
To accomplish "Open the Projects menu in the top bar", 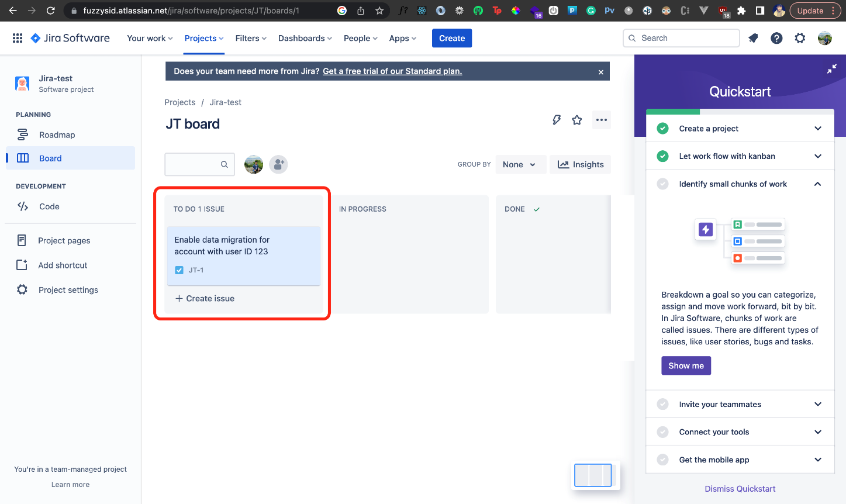I will pos(203,37).
